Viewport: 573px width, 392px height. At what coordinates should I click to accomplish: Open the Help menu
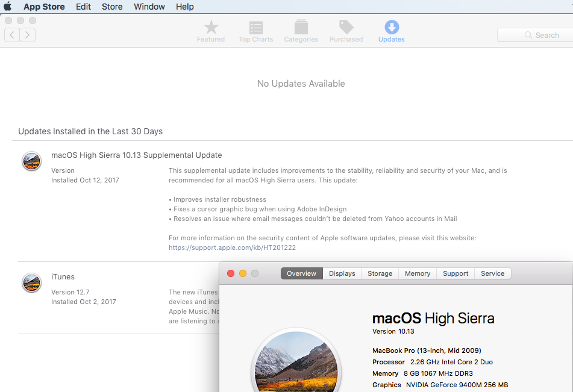point(184,7)
